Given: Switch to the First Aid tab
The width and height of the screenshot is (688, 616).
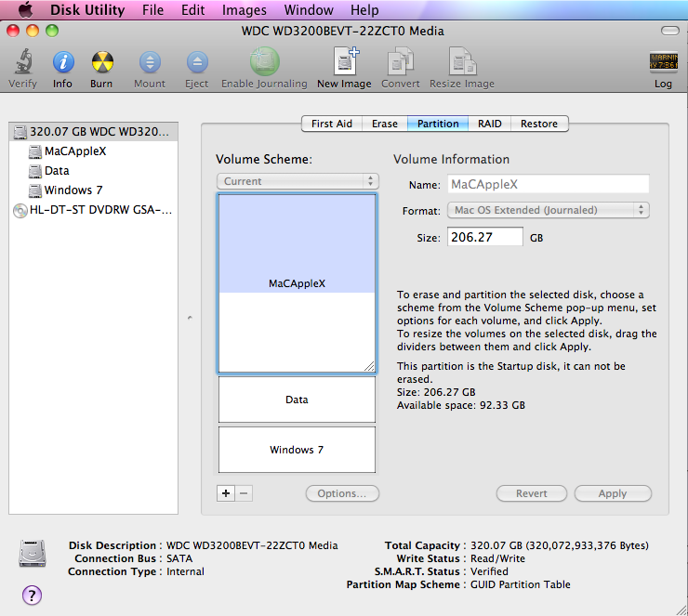Looking at the screenshot, I should pyautogui.click(x=332, y=124).
